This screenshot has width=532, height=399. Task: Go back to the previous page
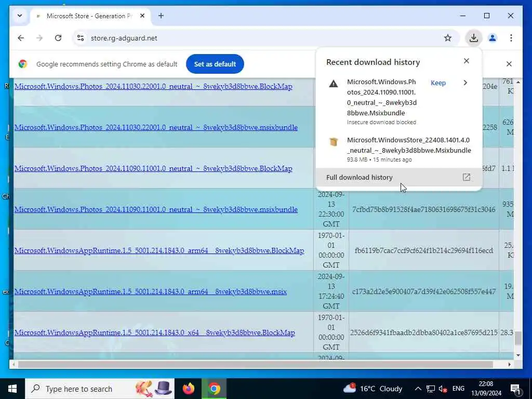pos(21,38)
